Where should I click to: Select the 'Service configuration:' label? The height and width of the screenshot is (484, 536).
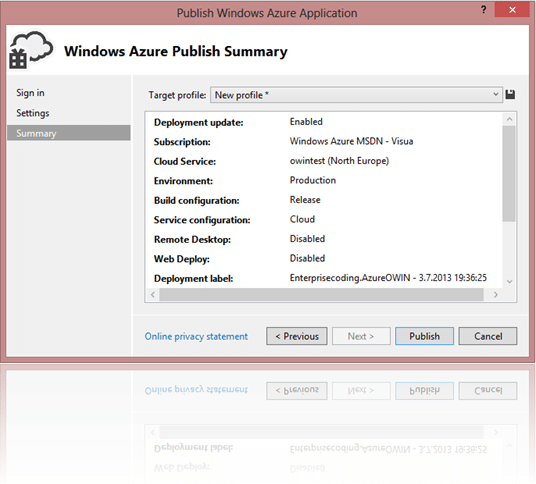tap(202, 220)
